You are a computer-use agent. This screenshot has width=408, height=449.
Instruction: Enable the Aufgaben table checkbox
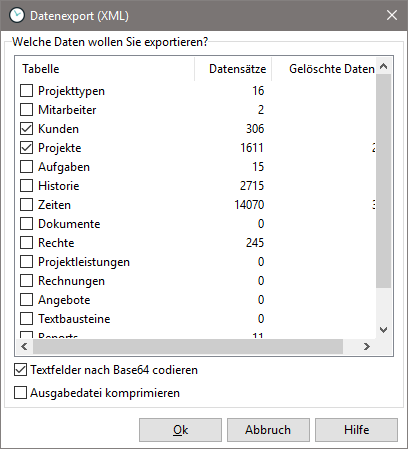[26, 167]
